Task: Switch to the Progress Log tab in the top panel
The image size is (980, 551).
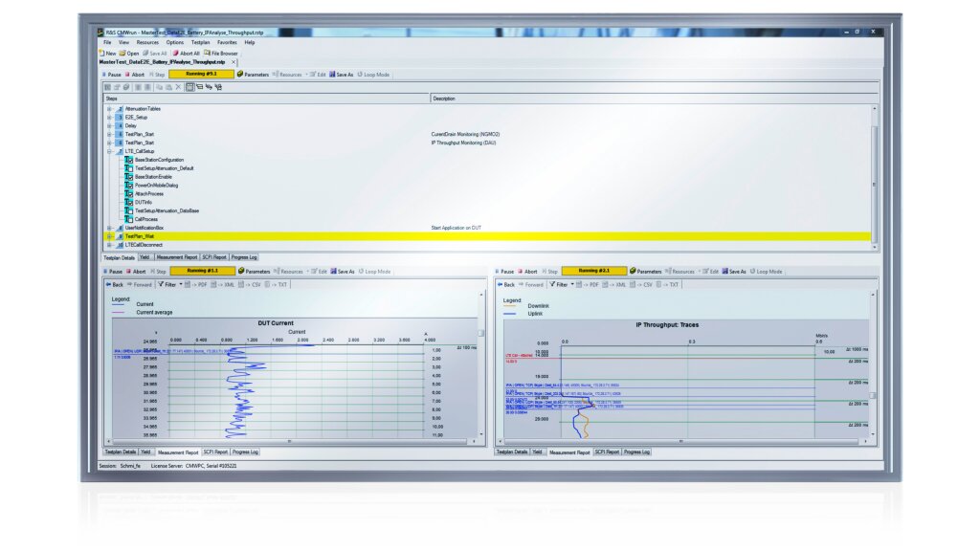Action: [244, 256]
